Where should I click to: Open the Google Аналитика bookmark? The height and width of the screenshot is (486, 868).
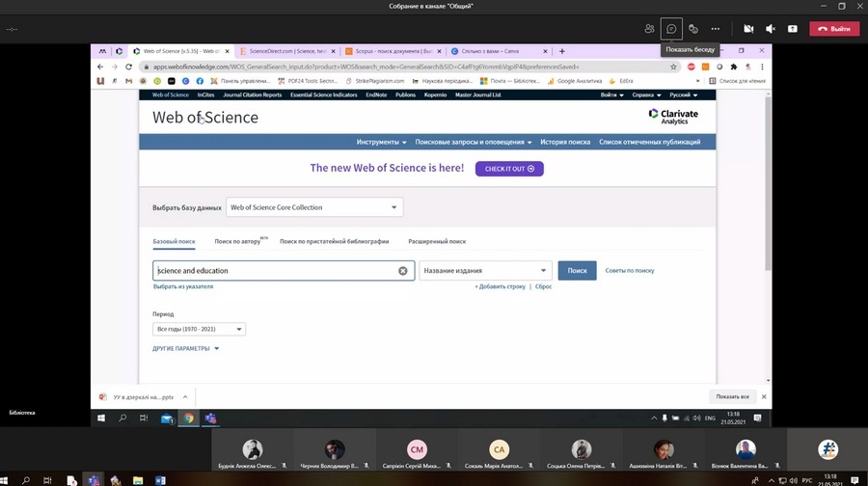pos(574,81)
